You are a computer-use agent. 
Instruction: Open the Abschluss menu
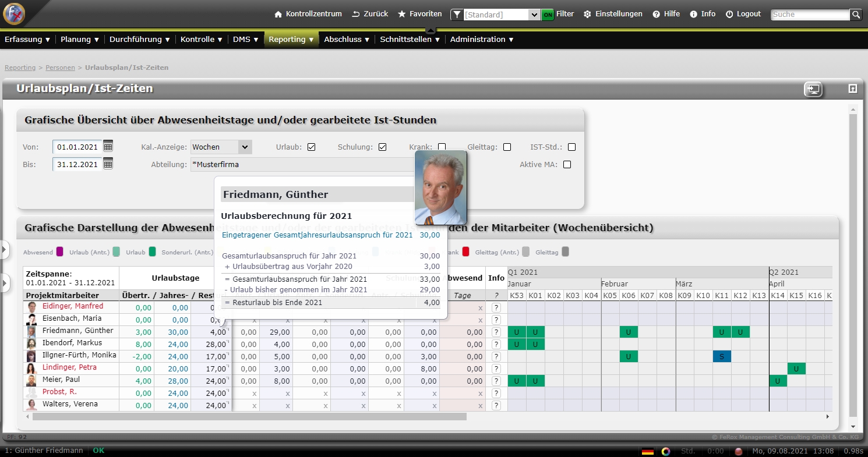click(x=347, y=40)
